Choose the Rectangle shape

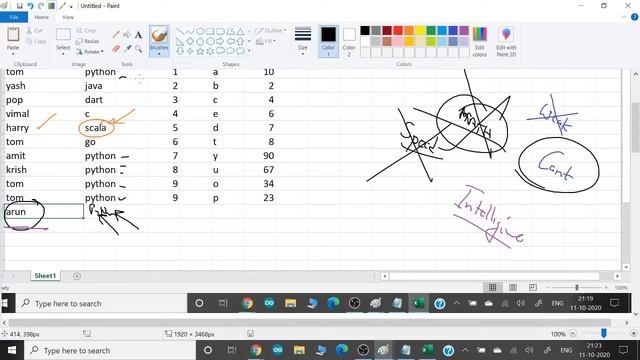[210, 31]
